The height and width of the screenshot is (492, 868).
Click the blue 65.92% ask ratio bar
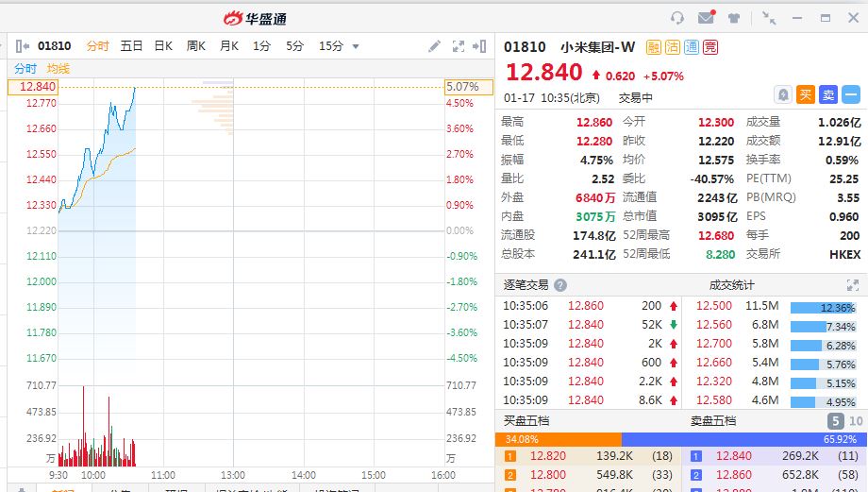coord(744,439)
